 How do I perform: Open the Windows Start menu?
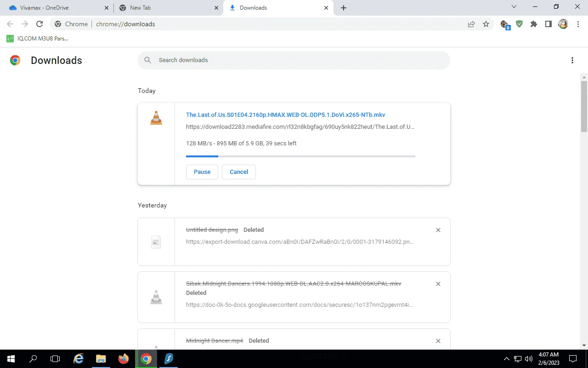tap(11, 359)
